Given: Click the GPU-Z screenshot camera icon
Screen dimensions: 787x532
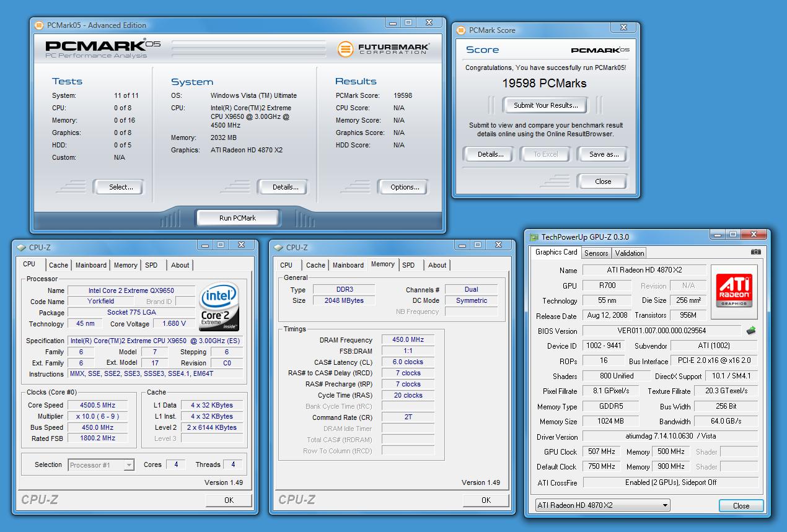Looking at the screenshot, I should (755, 252).
